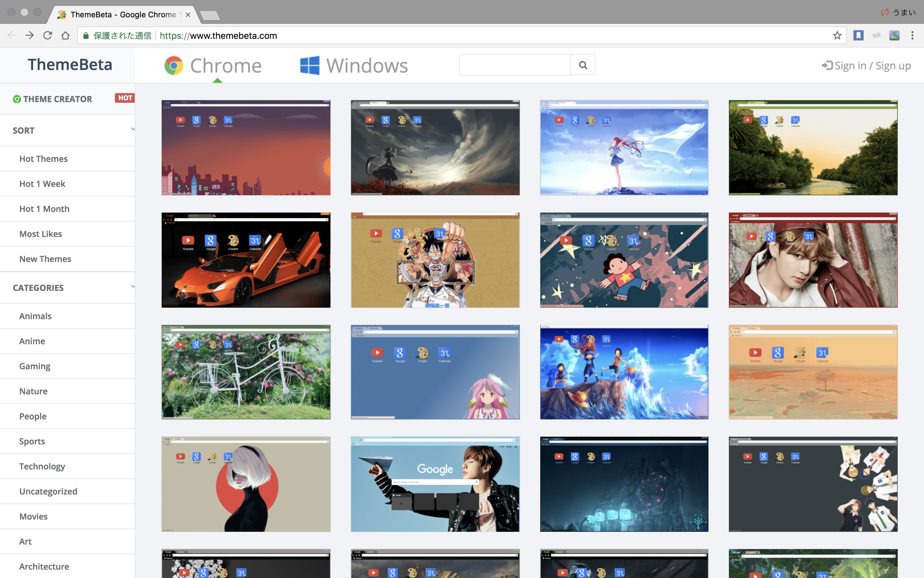Open the orange Lamborghini theme
This screenshot has height=578, width=924.
click(x=246, y=260)
